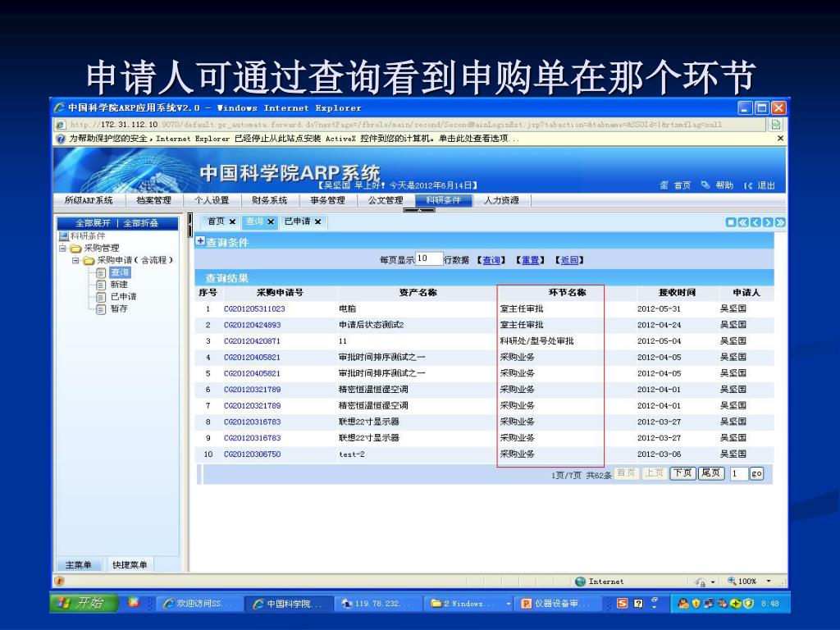Viewport: 840px width, 630px height.
Task: Click the 退出 logout icon
Action: 747,185
